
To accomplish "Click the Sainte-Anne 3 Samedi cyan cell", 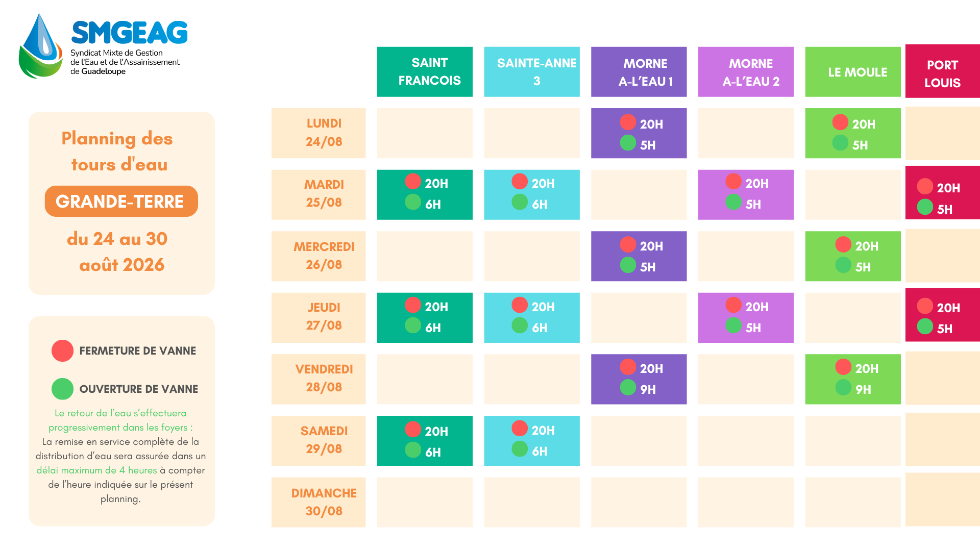I will [x=532, y=441].
